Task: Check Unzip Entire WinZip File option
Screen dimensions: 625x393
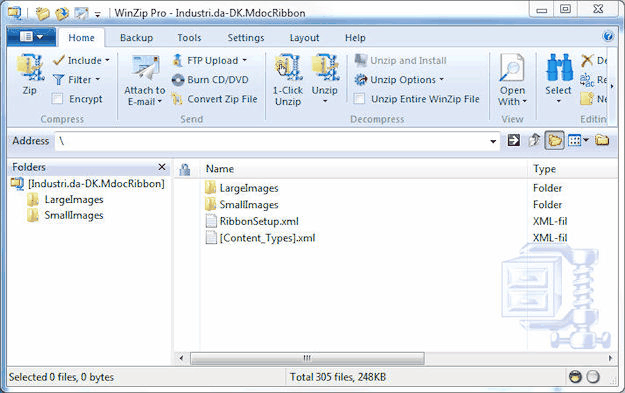Action: (x=360, y=99)
